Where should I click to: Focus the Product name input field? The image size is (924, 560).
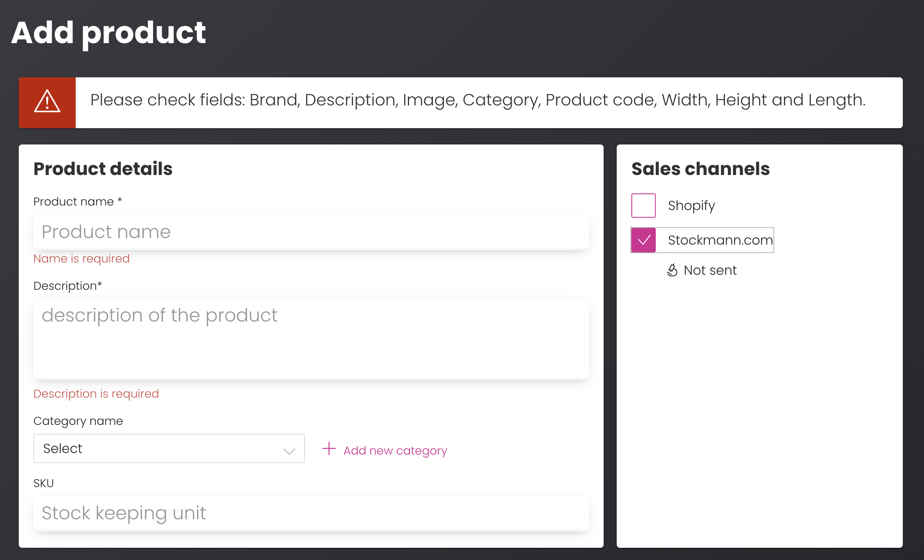click(x=311, y=232)
